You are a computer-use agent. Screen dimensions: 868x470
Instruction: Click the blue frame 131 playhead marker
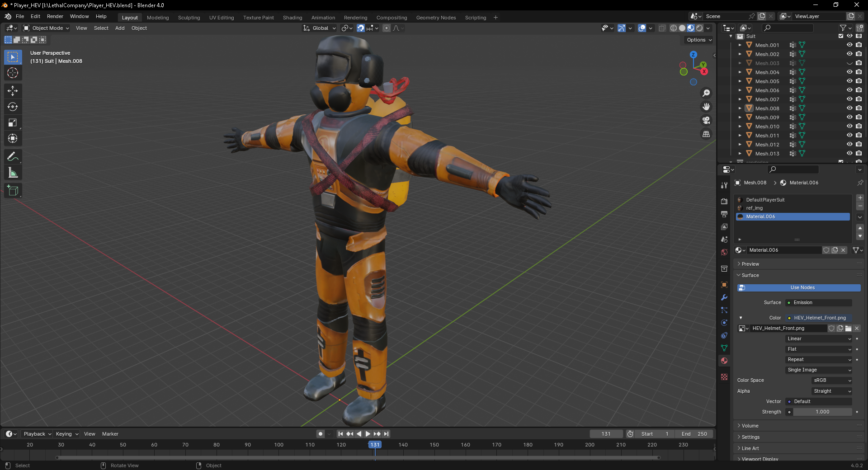click(x=375, y=445)
